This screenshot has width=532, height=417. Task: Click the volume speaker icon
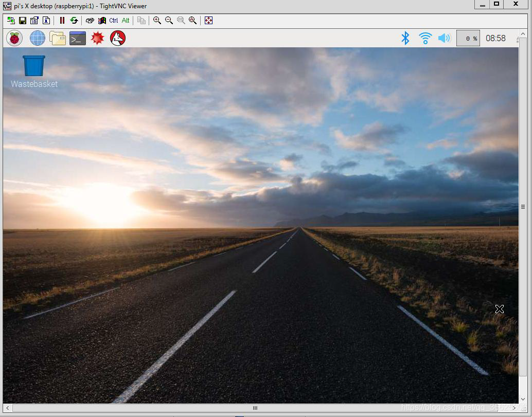[x=444, y=38]
